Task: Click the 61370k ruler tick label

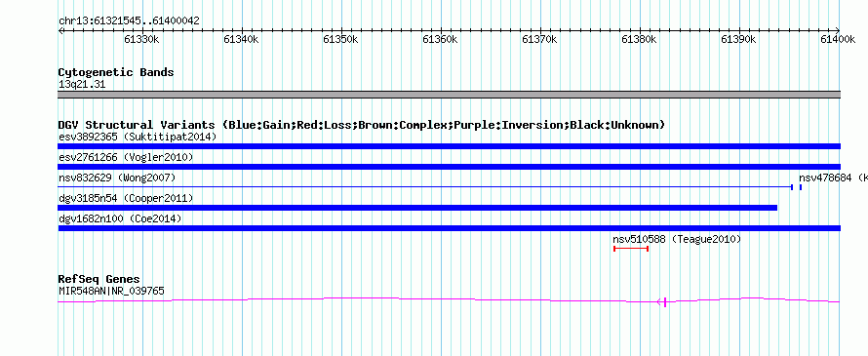Action: (x=539, y=39)
